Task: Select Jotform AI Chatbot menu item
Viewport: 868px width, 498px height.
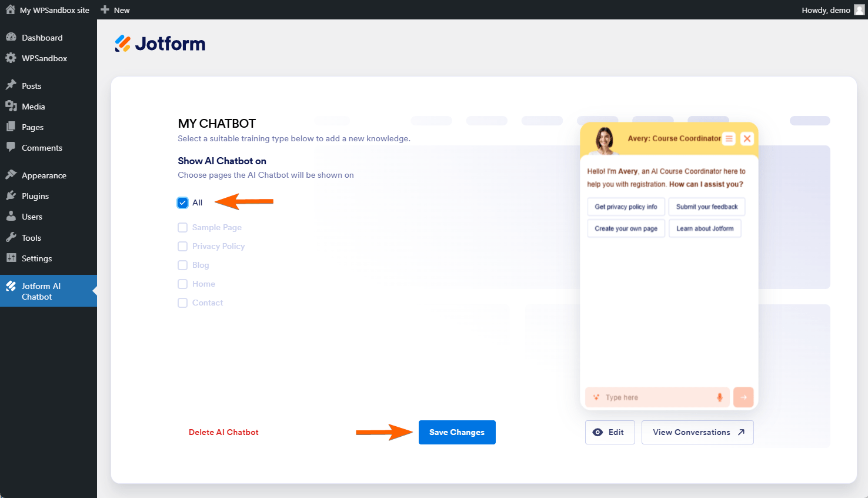Action: 48,291
